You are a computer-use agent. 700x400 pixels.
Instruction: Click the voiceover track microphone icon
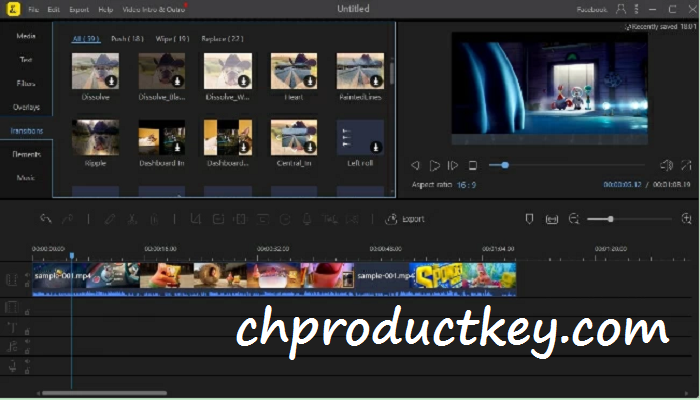(x=12, y=367)
